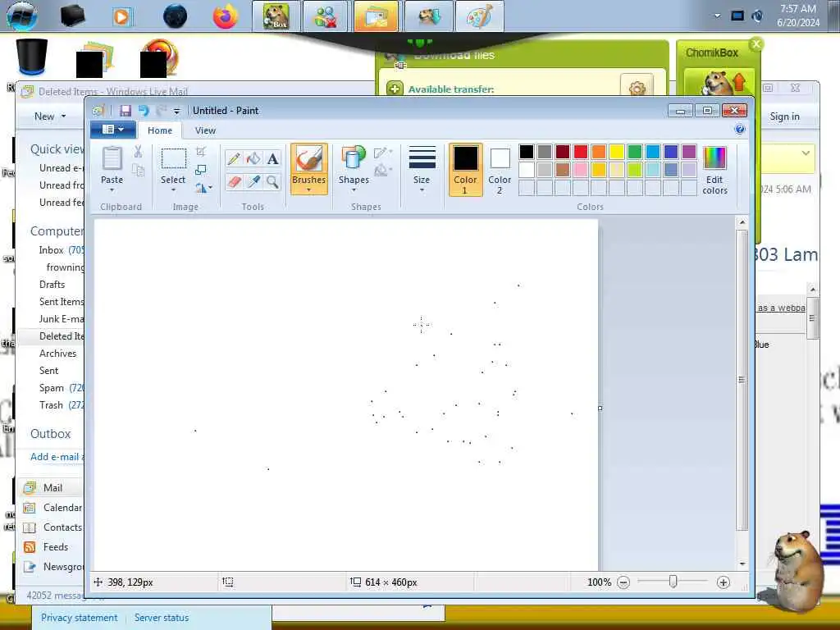Show hidden icons tray arrow
Viewport: 840px width, 630px height.
click(717, 16)
